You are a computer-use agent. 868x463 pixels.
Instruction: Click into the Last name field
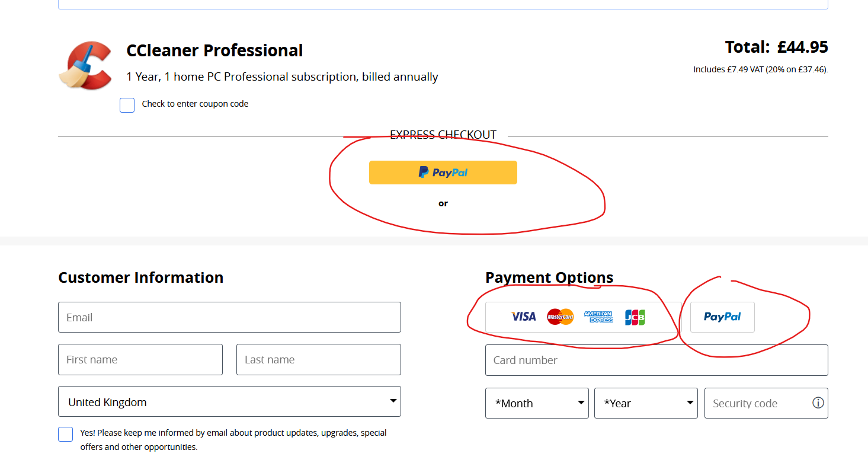click(x=318, y=360)
